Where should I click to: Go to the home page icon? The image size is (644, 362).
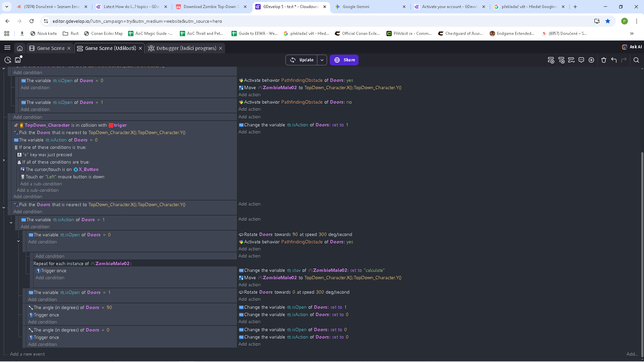point(20,48)
